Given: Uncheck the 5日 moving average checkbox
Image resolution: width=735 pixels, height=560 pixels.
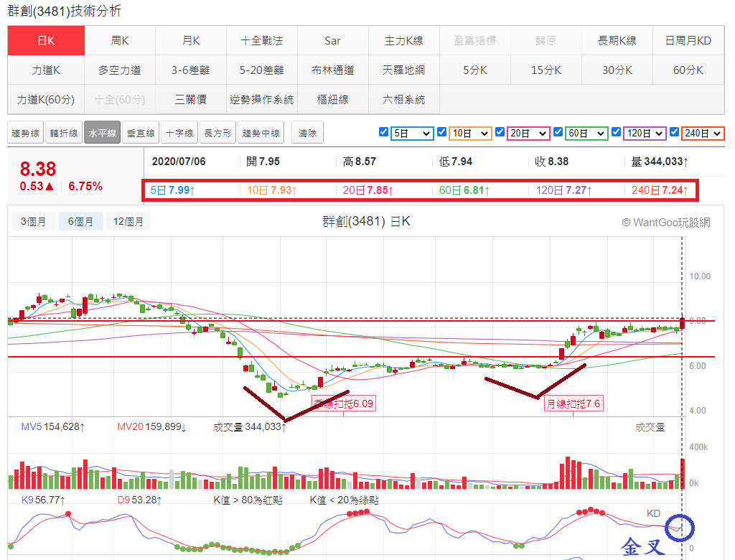Looking at the screenshot, I should tap(383, 132).
